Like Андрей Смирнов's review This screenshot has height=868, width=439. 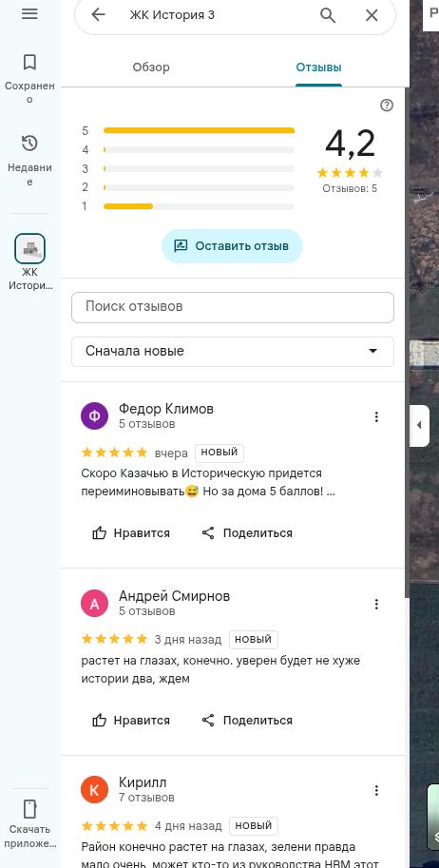(x=131, y=721)
